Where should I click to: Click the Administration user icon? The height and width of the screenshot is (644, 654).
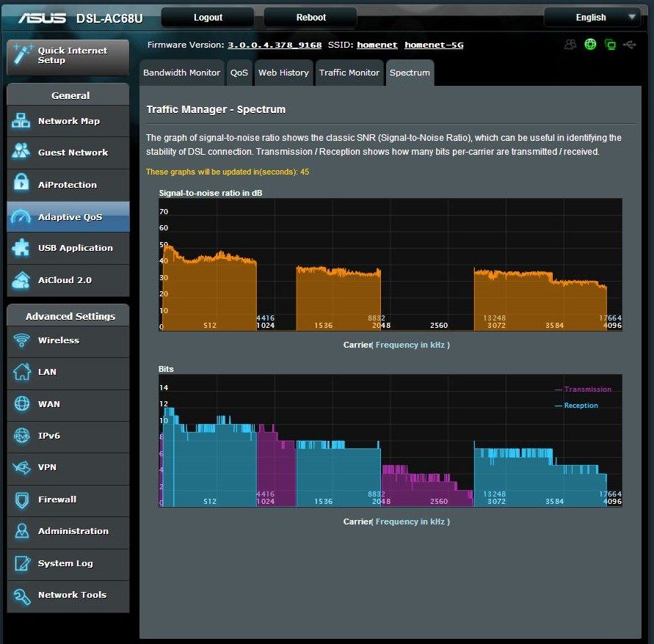(22, 530)
